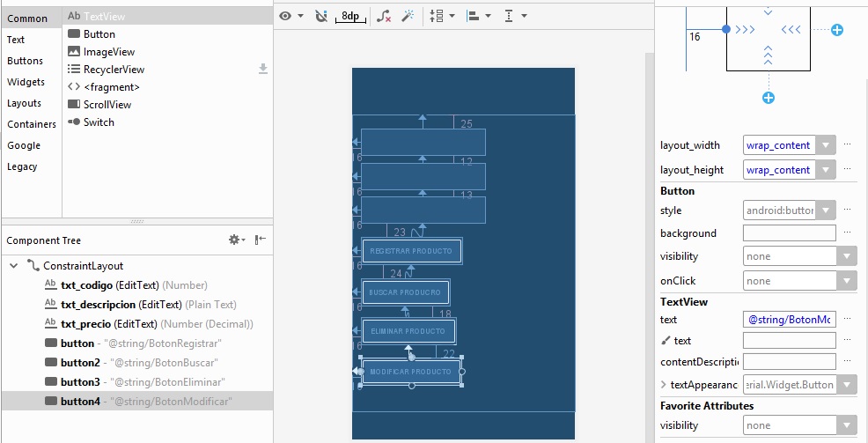The height and width of the screenshot is (443, 868).
Task: Open Component Tree gear settings
Action: pos(236,240)
